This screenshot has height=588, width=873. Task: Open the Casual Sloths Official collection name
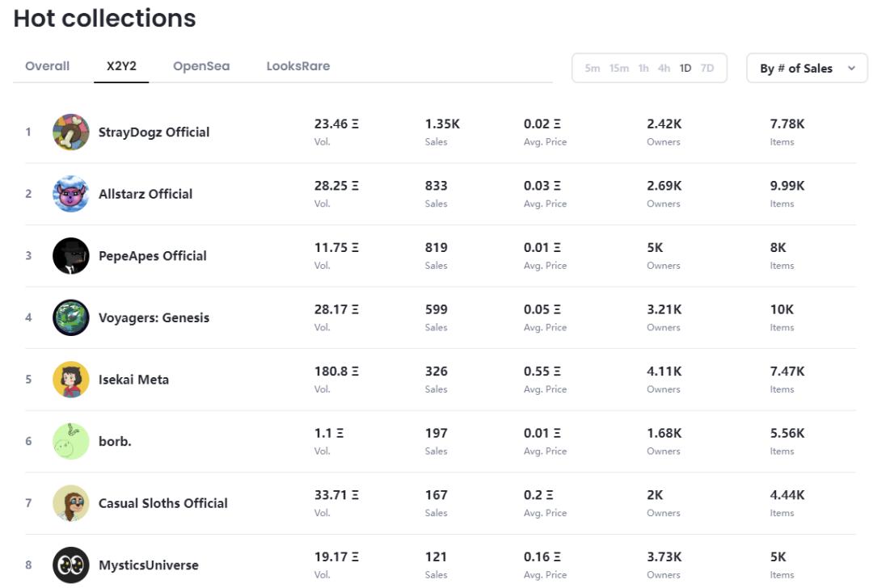(162, 503)
